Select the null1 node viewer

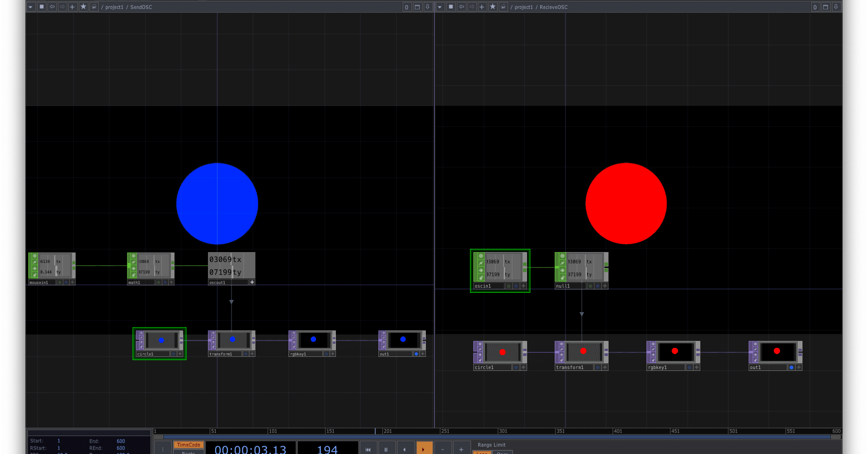click(x=585, y=267)
